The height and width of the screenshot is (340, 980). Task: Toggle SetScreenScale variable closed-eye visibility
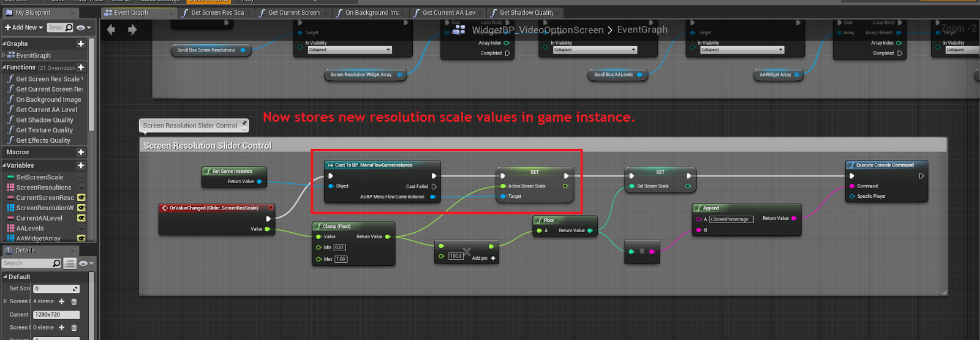pos(81,178)
